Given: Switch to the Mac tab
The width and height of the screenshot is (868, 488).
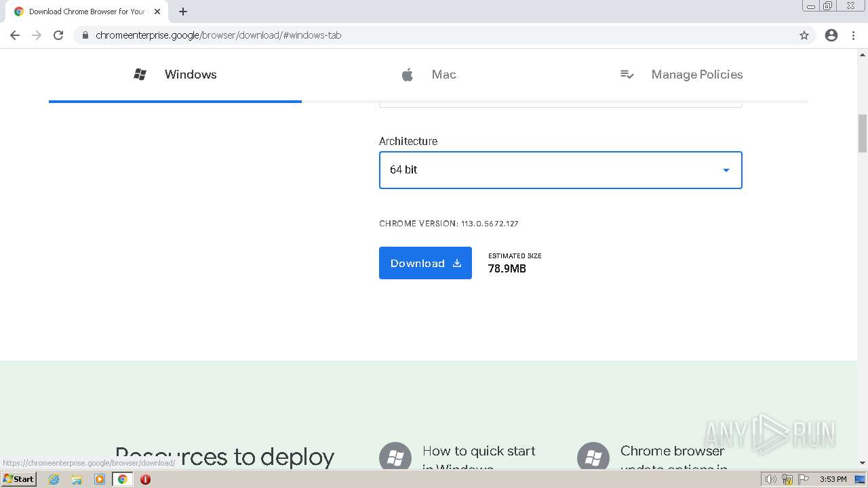Looking at the screenshot, I should (x=428, y=75).
